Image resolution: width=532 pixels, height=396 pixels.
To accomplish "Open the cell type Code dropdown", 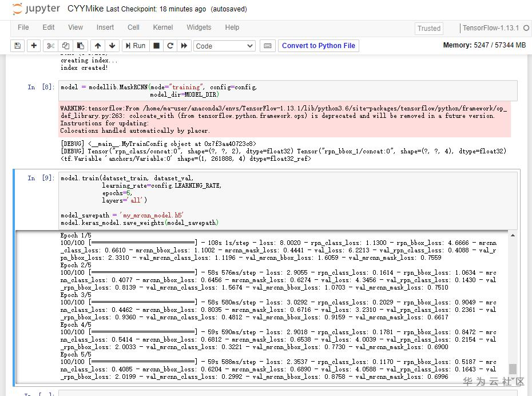I will [x=224, y=46].
